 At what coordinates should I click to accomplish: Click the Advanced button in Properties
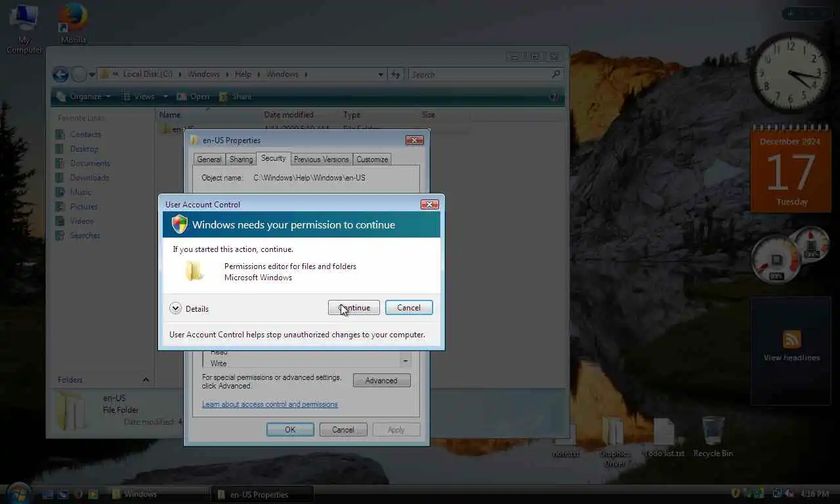click(381, 381)
